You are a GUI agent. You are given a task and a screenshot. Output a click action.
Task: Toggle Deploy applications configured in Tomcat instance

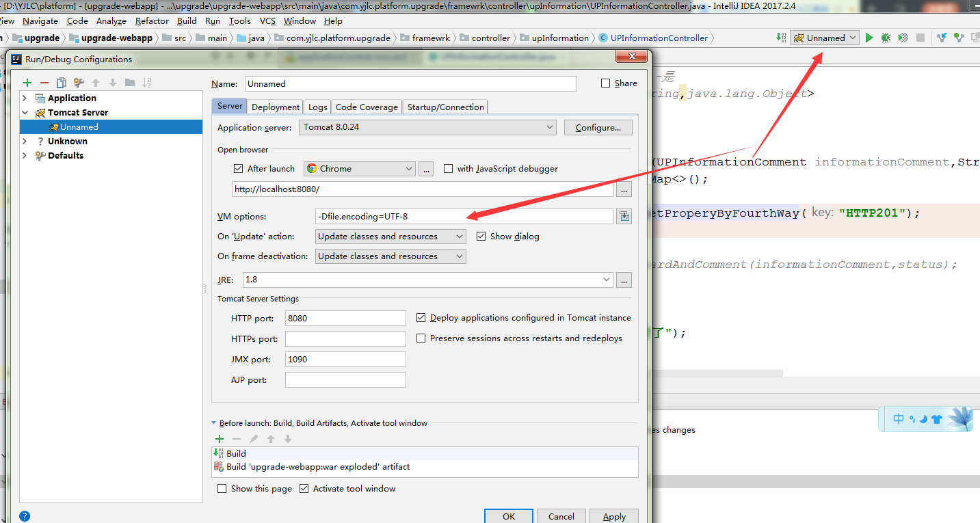coord(421,317)
